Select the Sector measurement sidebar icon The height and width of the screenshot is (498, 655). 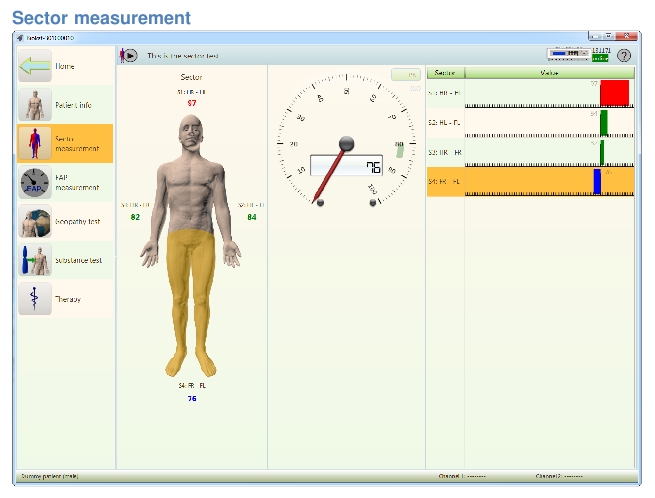[35, 143]
